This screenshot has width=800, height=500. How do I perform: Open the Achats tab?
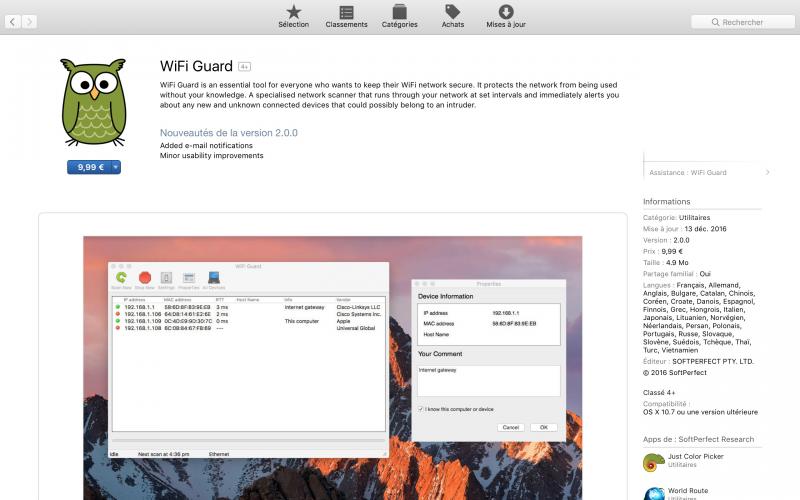point(453,16)
